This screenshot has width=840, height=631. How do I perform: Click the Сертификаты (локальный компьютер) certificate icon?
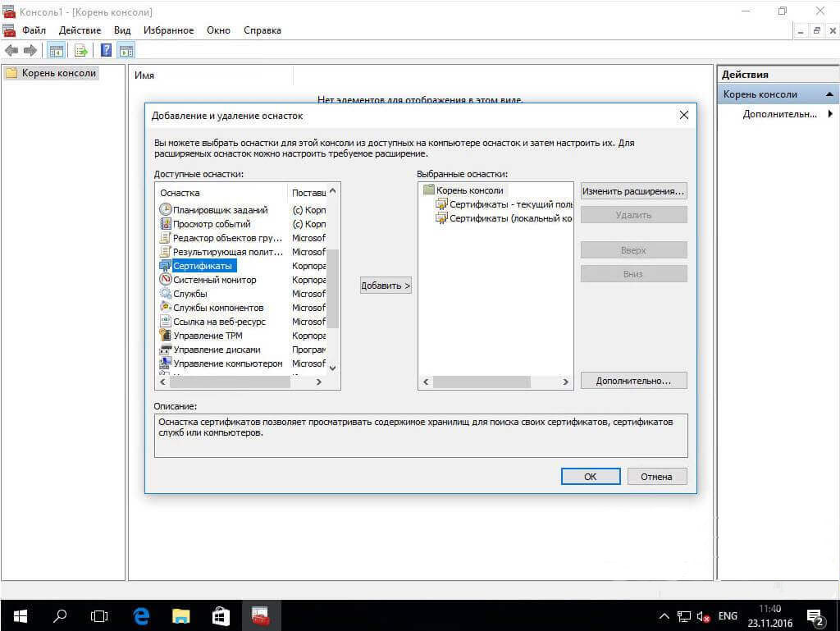pos(441,218)
